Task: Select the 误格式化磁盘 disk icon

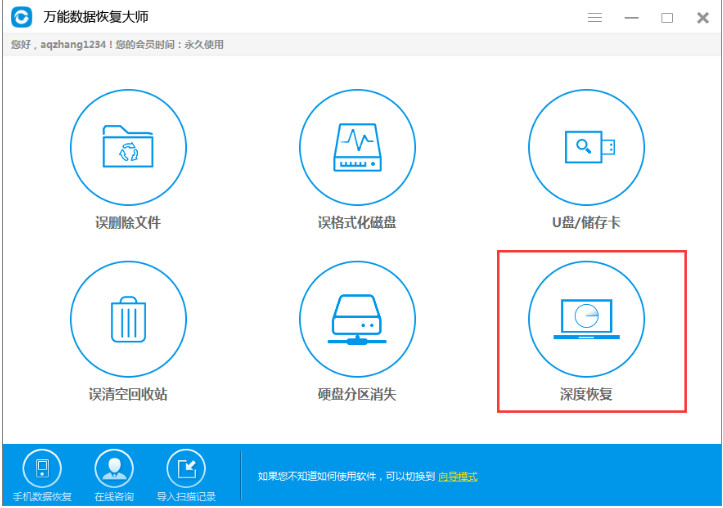Action: pyautogui.click(x=357, y=147)
